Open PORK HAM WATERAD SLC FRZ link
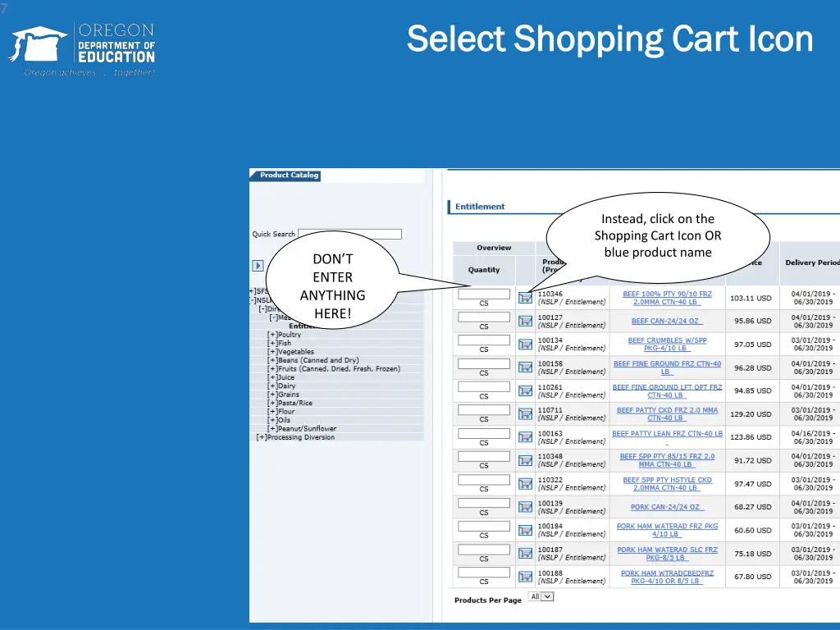840x630 pixels. (x=667, y=554)
